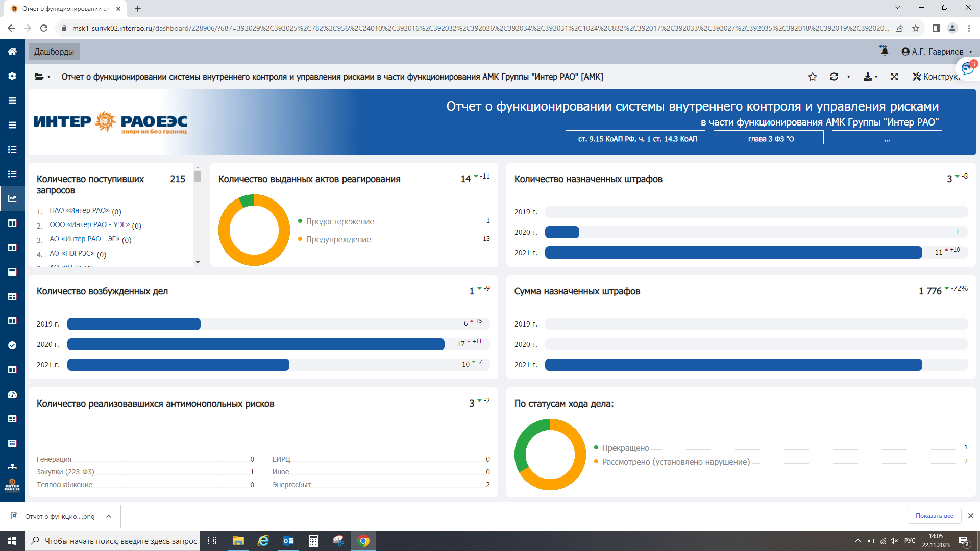Open the ПАО «Интер РАО» link

(x=80, y=210)
